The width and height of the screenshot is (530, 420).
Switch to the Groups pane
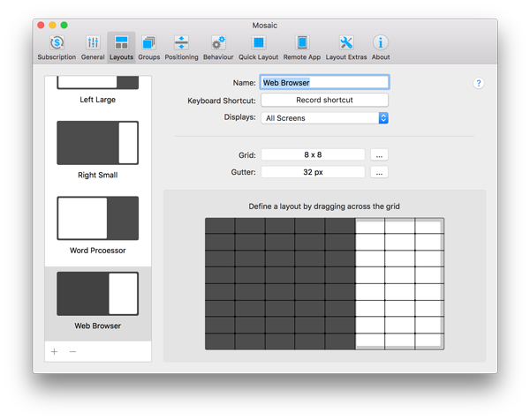point(148,47)
